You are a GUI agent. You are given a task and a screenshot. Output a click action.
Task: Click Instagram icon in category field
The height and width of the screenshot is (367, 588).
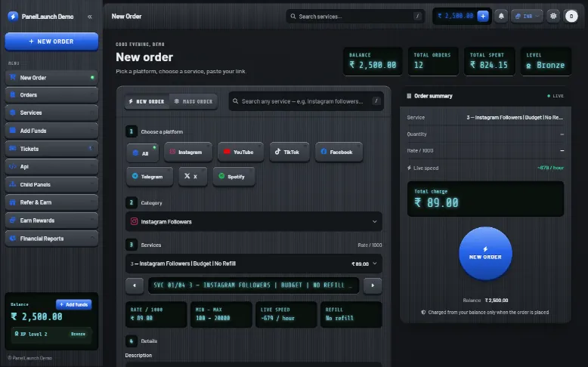(134, 221)
